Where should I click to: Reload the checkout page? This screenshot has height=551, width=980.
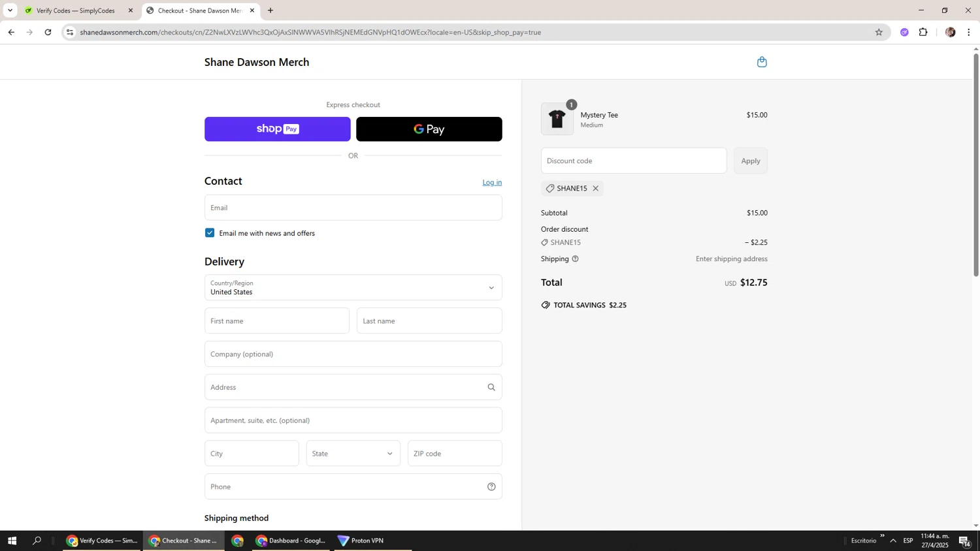48,32
